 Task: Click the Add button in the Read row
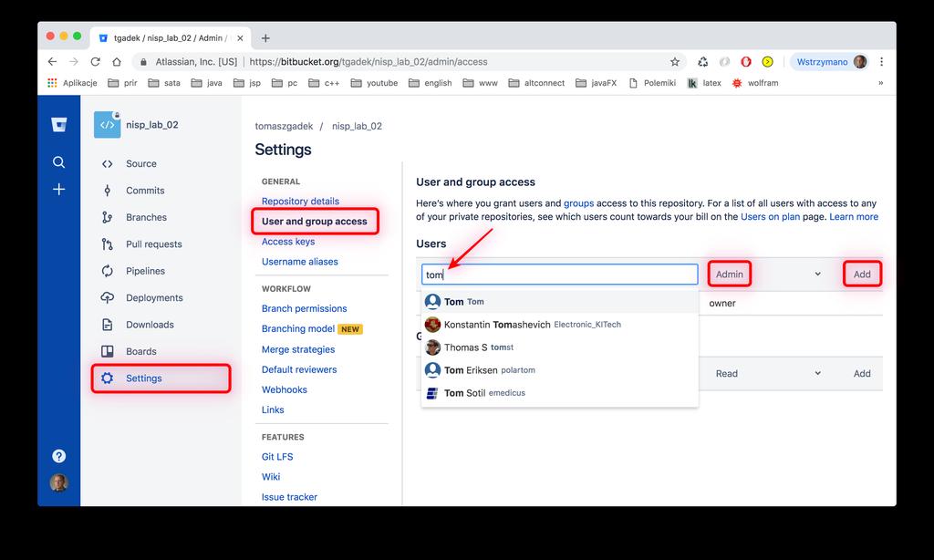[x=862, y=374]
